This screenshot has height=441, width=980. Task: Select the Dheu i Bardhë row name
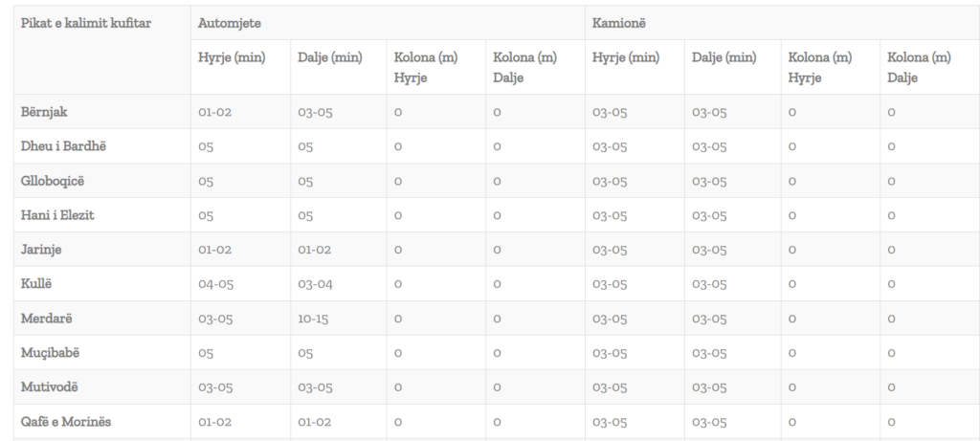coord(63,146)
